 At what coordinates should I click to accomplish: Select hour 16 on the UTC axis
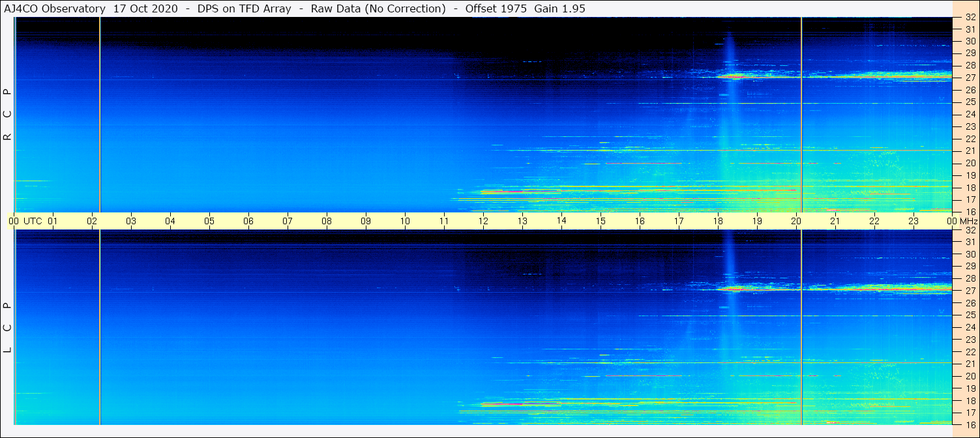pos(640,221)
